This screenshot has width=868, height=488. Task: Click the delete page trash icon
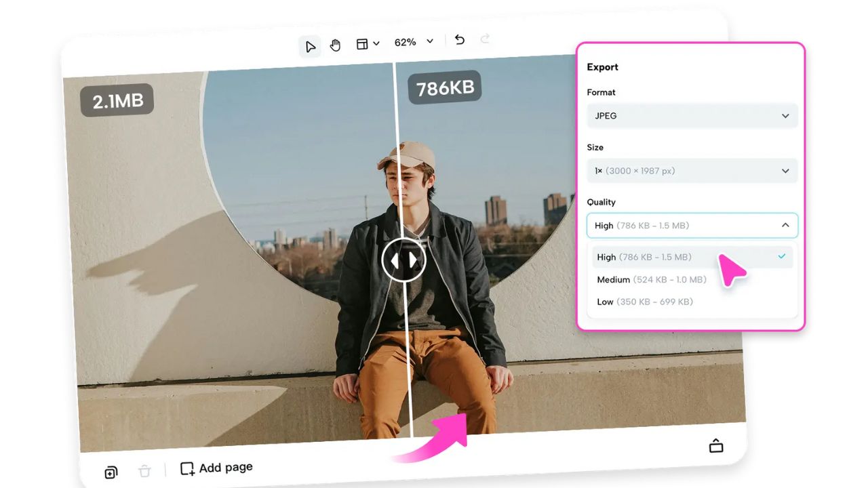pos(144,470)
